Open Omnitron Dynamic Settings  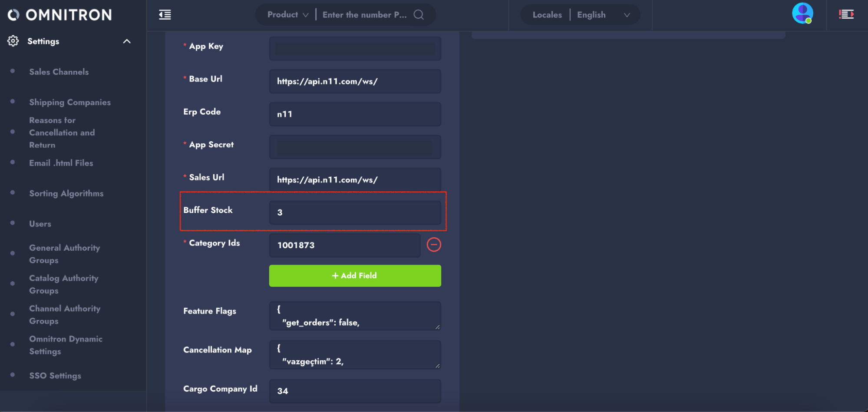66,345
